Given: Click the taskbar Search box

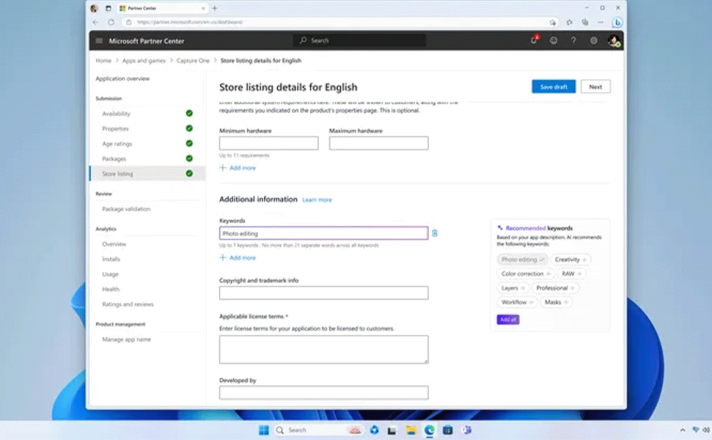Looking at the screenshot, I should 319,430.
